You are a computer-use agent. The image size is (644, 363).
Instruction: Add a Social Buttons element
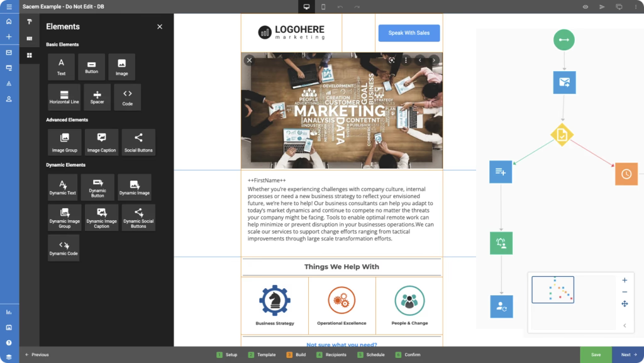(138, 142)
